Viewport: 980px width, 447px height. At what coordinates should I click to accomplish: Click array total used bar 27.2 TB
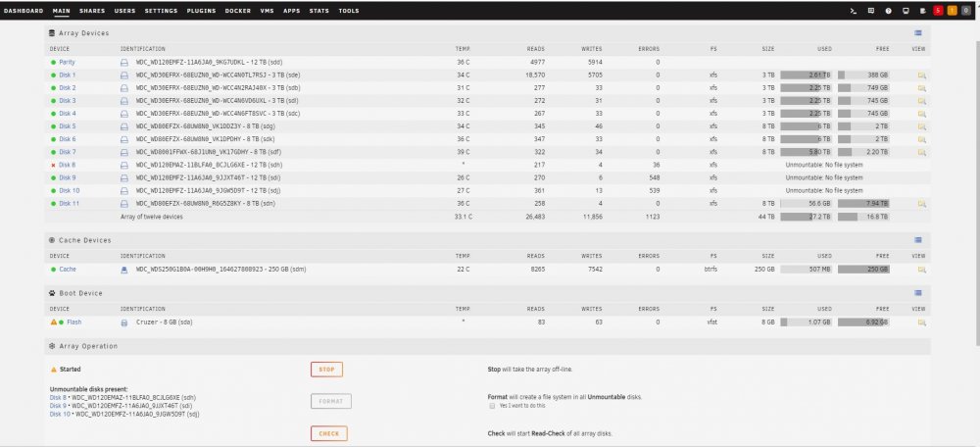(807, 217)
